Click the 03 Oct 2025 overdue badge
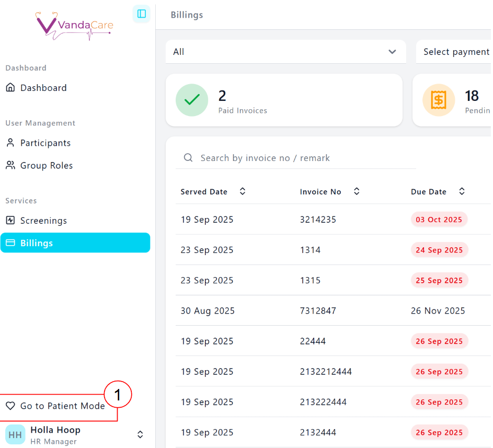This screenshot has height=448, width=493. pyautogui.click(x=439, y=220)
